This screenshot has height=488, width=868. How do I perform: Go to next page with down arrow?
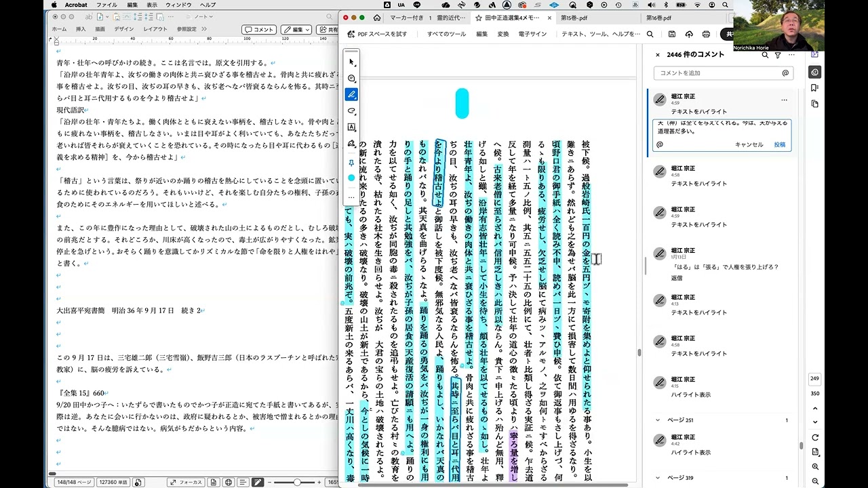[x=815, y=421]
